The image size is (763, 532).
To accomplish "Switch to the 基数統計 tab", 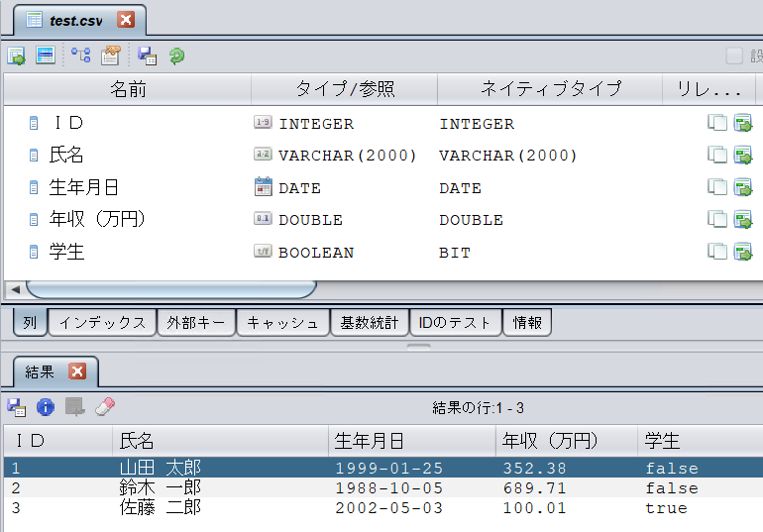I will click(370, 322).
